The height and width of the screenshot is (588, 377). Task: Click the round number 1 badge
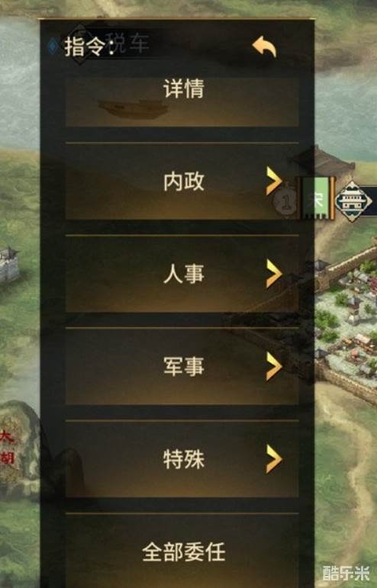click(x=285, y=202)
